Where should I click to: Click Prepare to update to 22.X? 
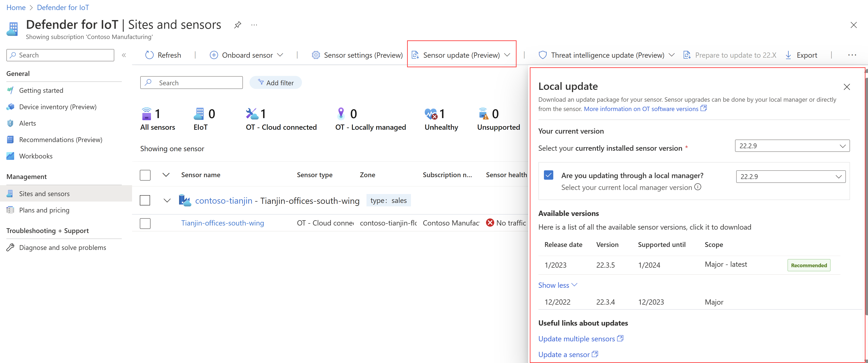pos(730,55)
